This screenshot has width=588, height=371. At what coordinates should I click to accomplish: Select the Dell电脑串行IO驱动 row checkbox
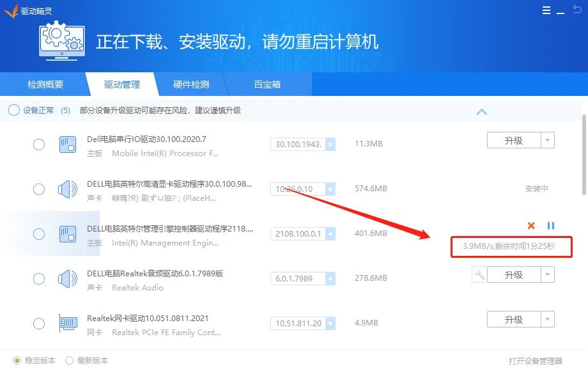tap(39, 145)
